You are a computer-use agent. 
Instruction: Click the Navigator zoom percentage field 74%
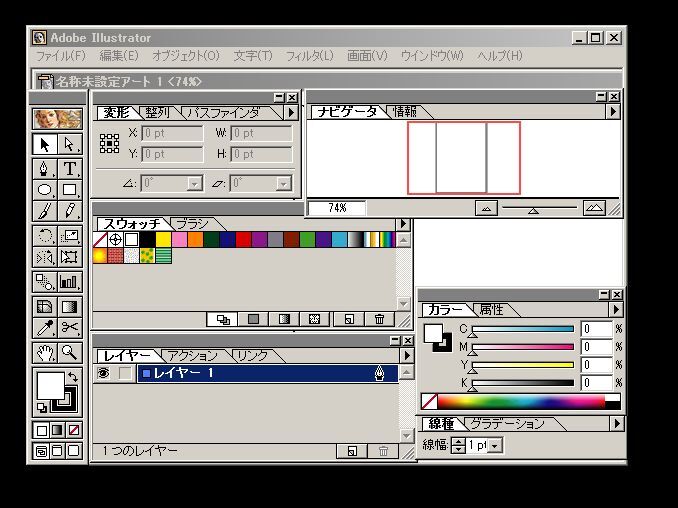[x=337, y=208]
